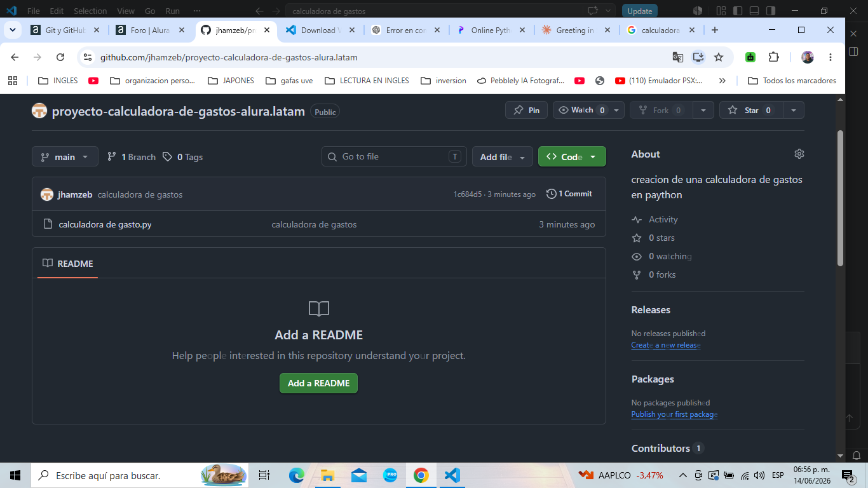This screenshot has height=488, width=868.
Task: Switch to the Git y GitHub tab
Action: pyautogui.click(x=65, y=30)
